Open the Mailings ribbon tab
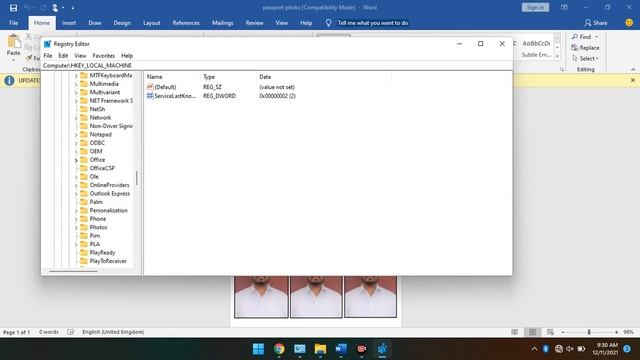The width and height of the screenshot is (640, 360). click(x=222, y=23)
